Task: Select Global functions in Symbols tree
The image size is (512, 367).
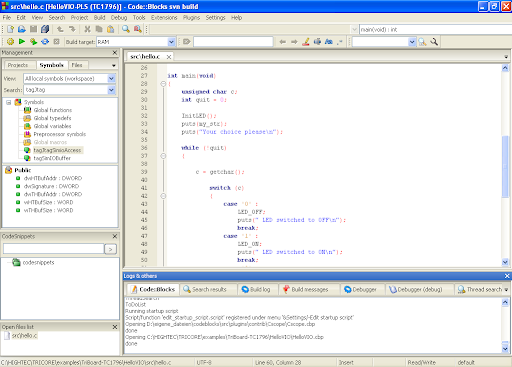Action: point(53,110)
